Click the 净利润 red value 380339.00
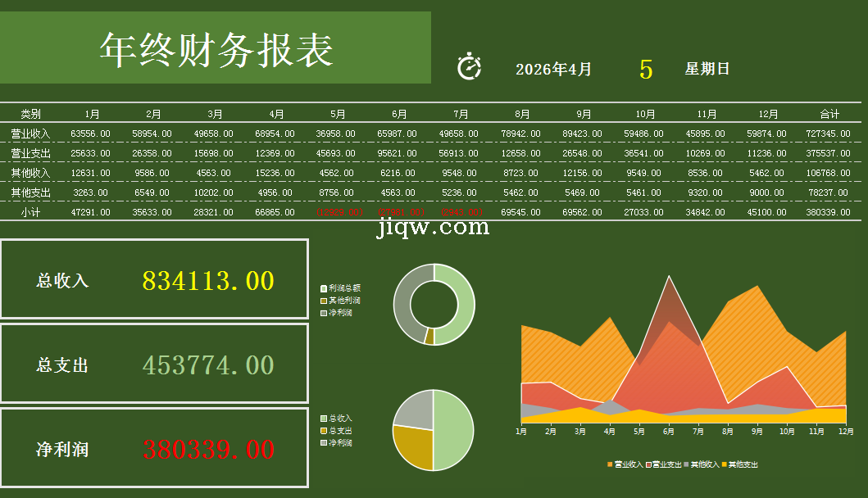The width and height of the screenshot is (868, 498). pyautogui.click(x=208, y=450)
